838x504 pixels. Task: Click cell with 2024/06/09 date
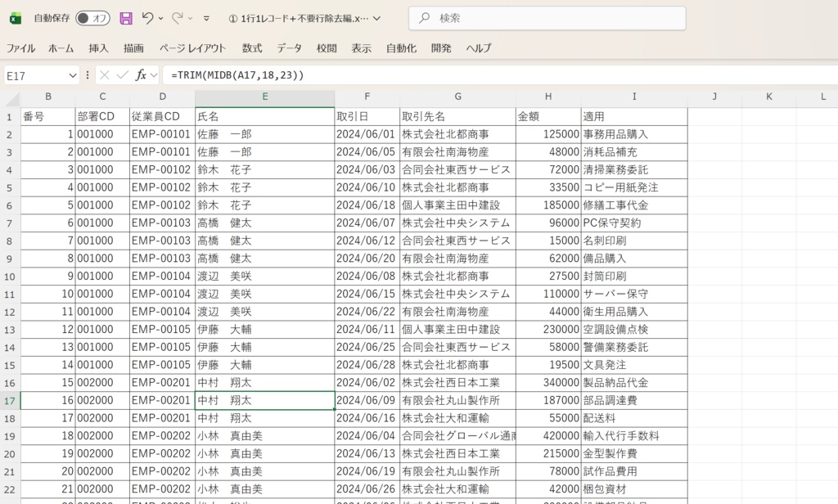(x=367, y=400)
